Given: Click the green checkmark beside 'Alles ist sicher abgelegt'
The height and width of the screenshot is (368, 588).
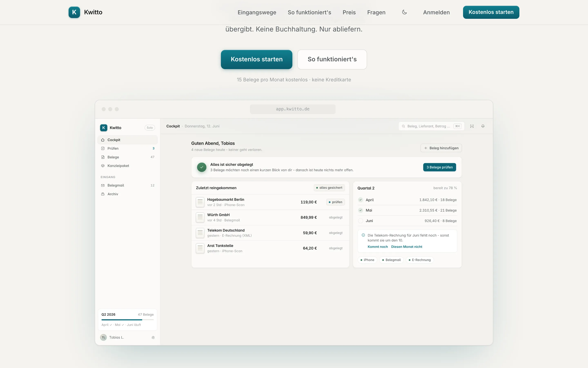Looking at the screenshot, I should point(202,167).
